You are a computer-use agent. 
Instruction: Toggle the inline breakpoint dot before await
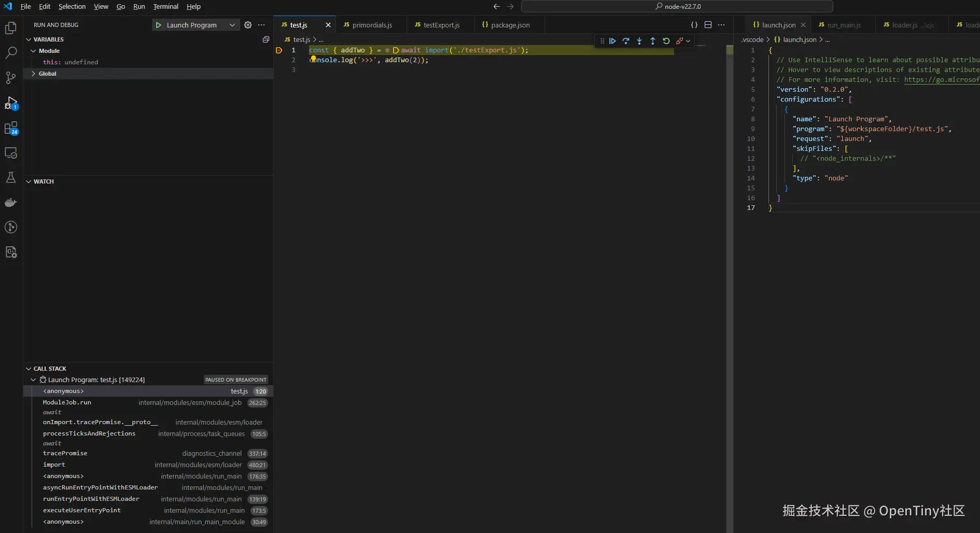387,50
